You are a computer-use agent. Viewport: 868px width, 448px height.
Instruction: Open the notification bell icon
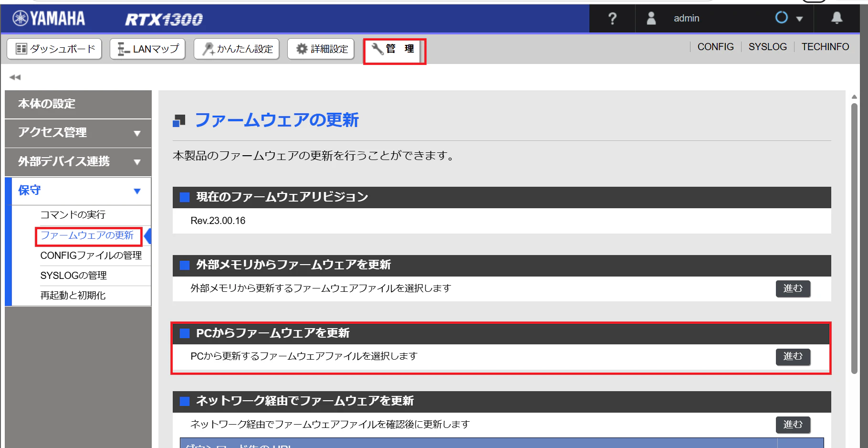[837, 18]
